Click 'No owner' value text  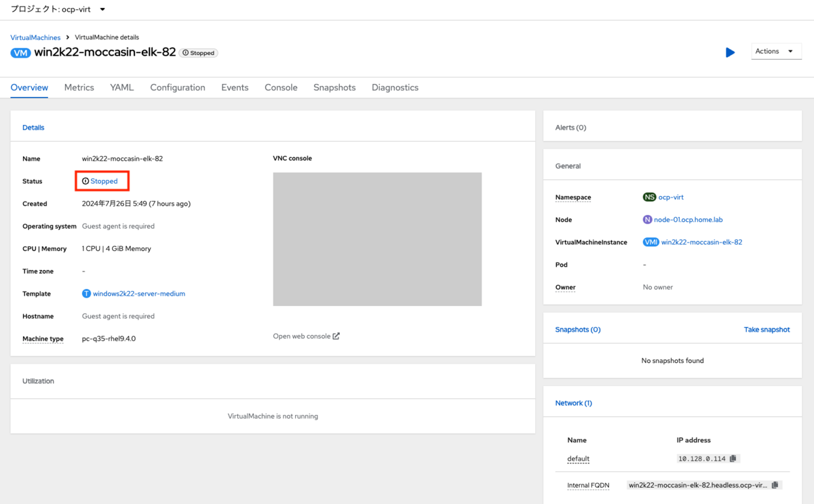(x=658, y=287)
